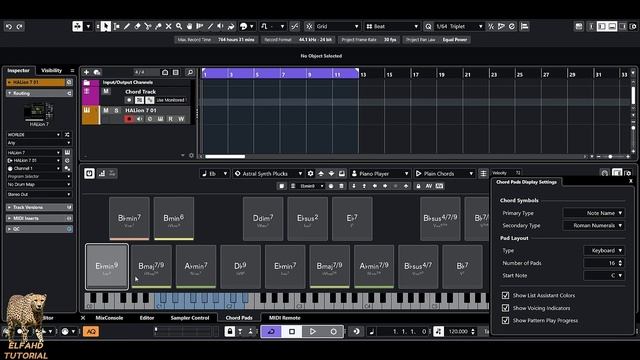The width and height of the screenshot is (640, 360).
Task: Open the MIDI Remote tab
Action: pyautogui.click(x=284, y=318)
